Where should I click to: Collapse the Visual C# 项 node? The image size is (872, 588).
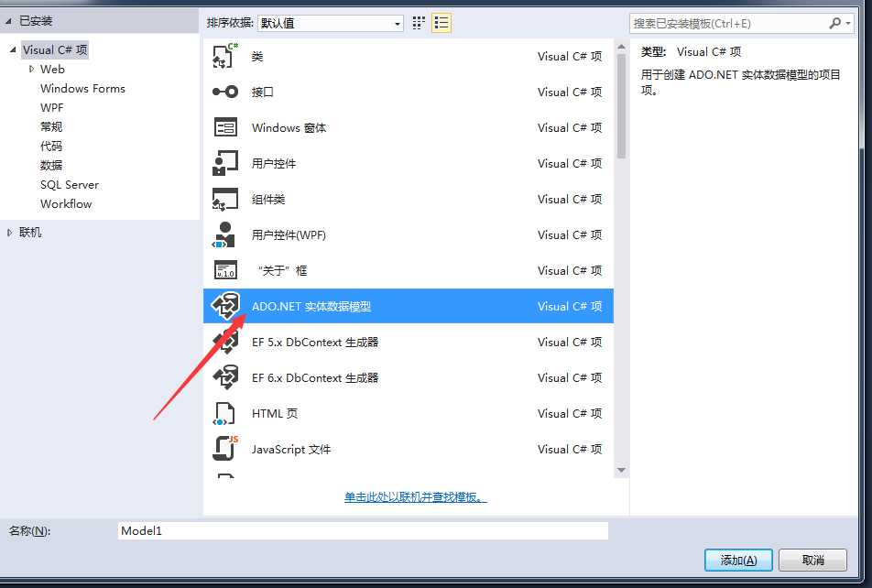tap(13, 49)
